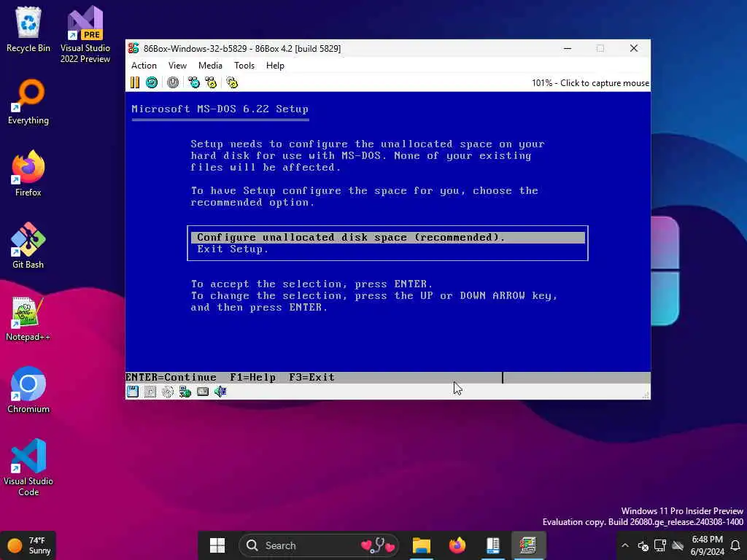Click the F1=Help status text
Screen dimensions: 747x560
[253, 377]
